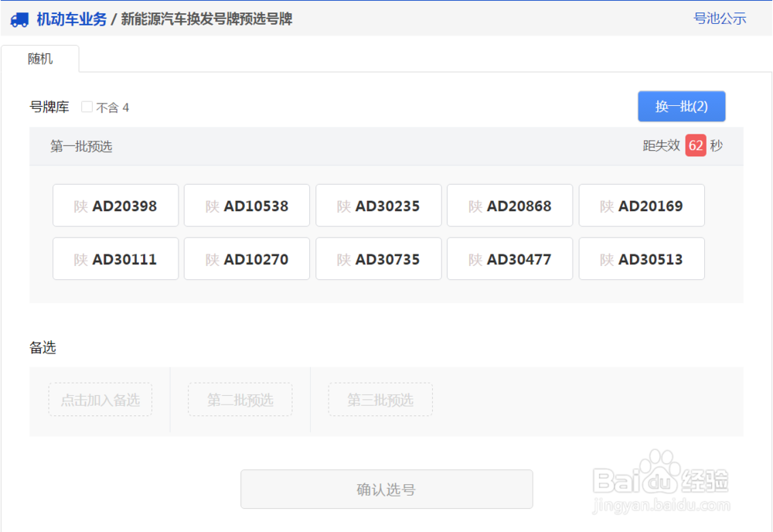Viewport: 773px width, 532px height.
Task: Click the 第二批预选 backup slot
Action: pyautogui.click(x=240, y=400)
